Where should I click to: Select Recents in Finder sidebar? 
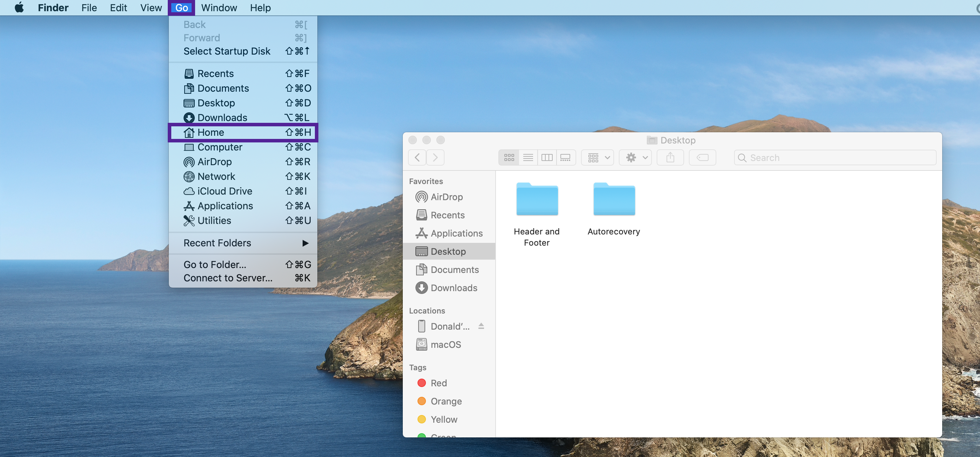(x=449, y=215)
